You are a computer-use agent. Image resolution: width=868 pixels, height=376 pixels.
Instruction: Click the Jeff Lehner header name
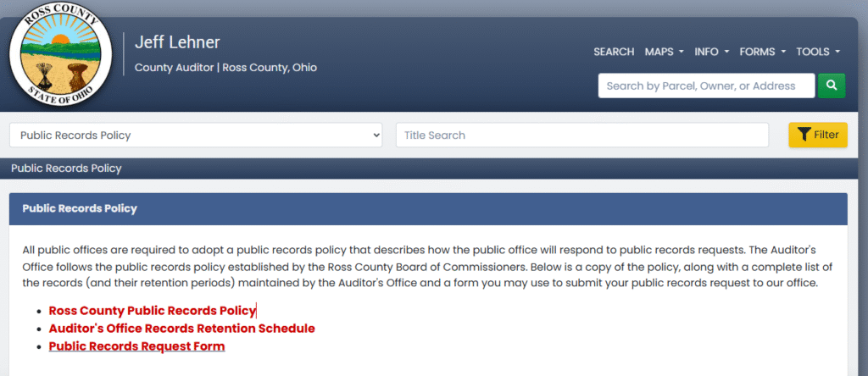(x=177, y=42)
